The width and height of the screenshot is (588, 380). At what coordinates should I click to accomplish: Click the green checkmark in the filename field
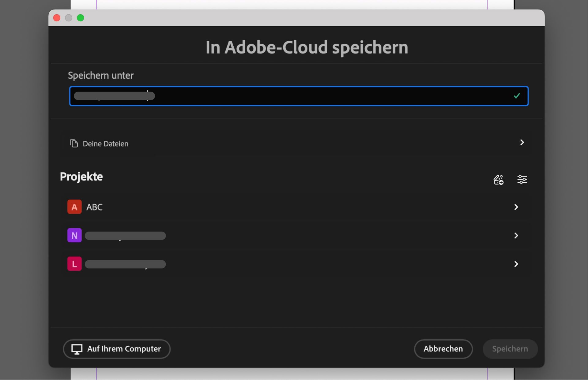(x=517, y=96)
